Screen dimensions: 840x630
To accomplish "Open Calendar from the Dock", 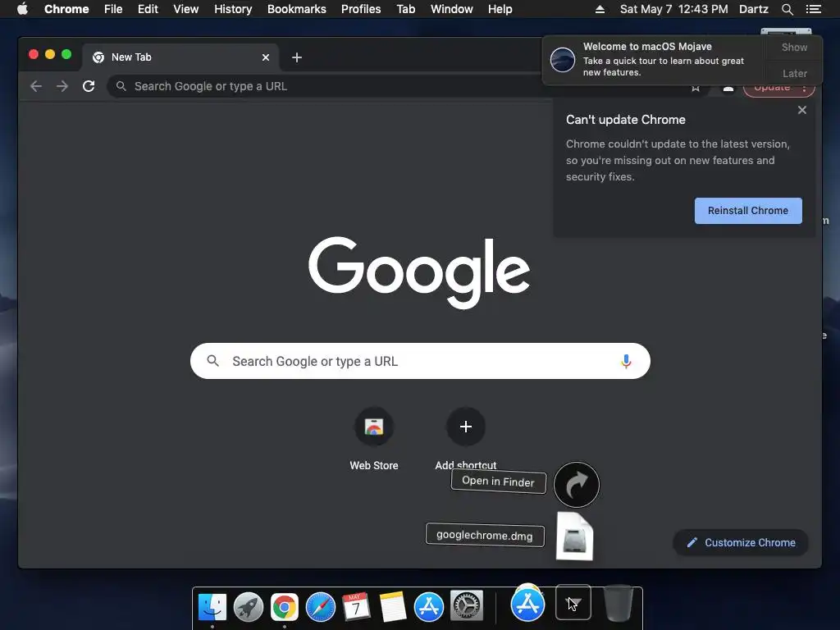I will tap(356, 607).
